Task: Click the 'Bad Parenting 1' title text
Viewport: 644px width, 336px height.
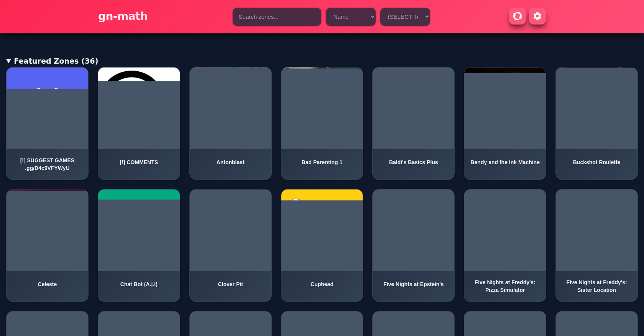Action: 322,162
